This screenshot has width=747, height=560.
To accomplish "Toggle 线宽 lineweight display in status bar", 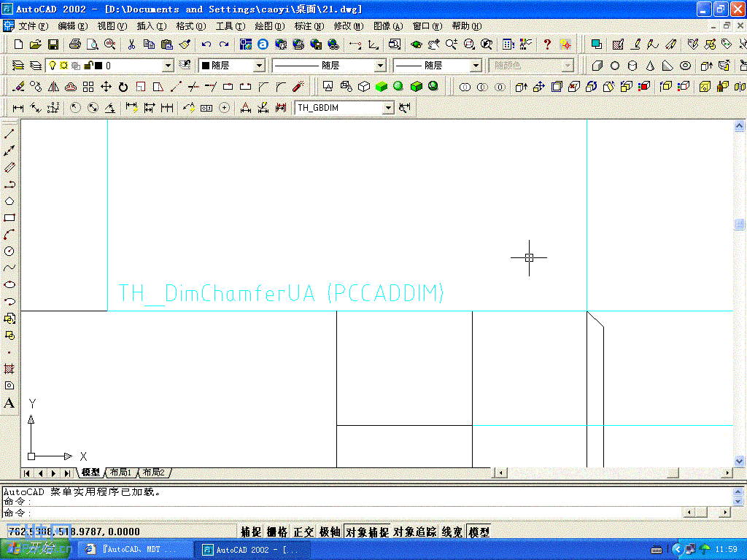I will [452, 532].
